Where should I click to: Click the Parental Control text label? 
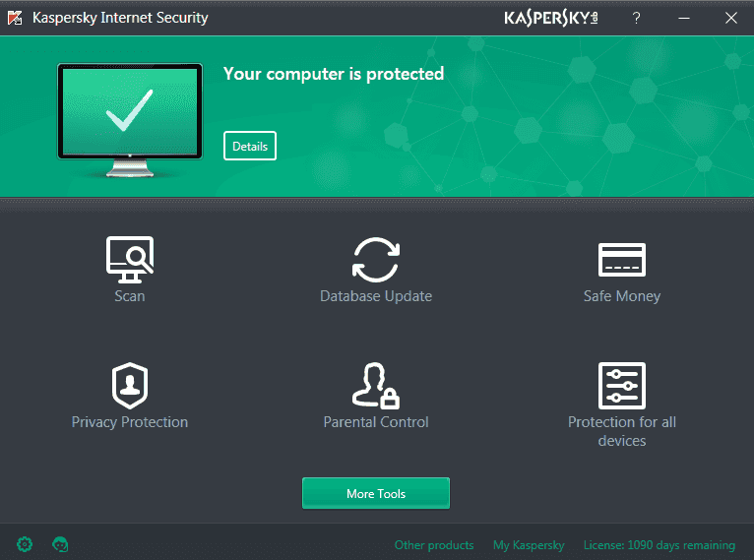tap(376, 422)
